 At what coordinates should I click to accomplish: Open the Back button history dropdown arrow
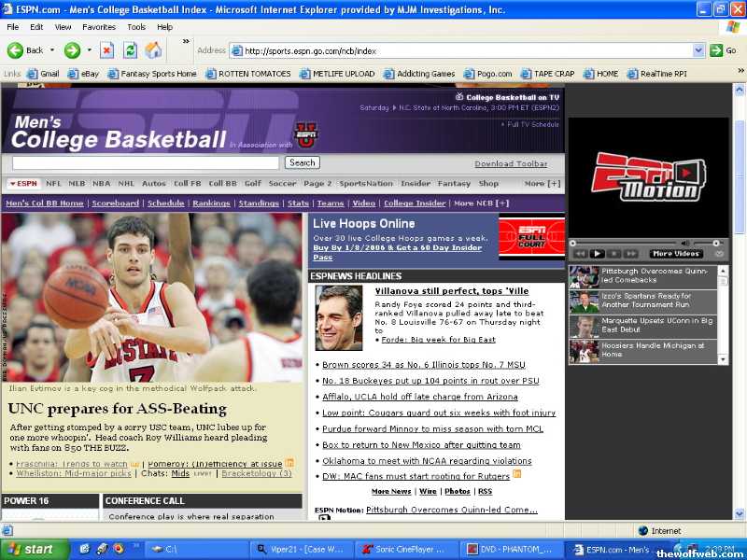(50, 50)
